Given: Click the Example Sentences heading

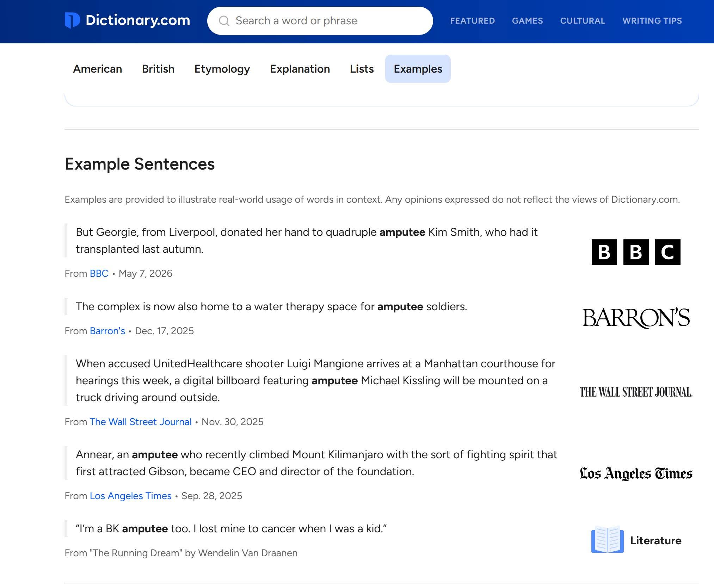Looking at the screenshot, I should point(140,164).
